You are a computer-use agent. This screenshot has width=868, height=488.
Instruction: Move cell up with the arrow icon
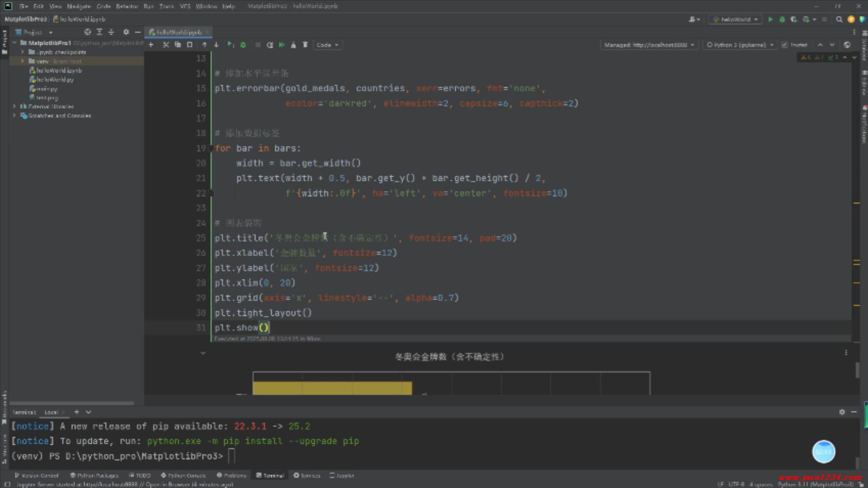(x=204, y=45)
